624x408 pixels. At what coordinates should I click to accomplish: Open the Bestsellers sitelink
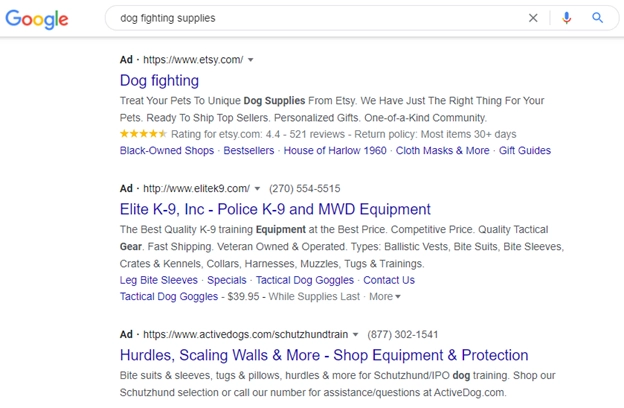tap(249, 151)
